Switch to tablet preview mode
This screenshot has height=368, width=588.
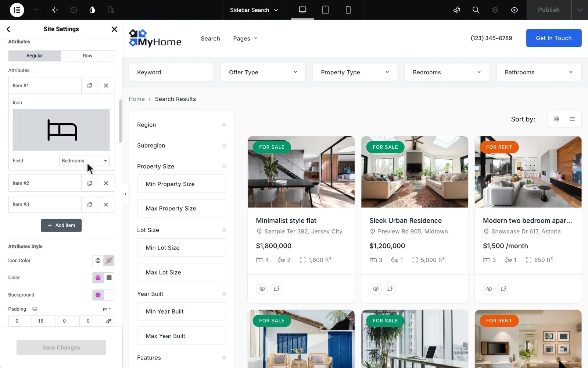tap(325, 10)
